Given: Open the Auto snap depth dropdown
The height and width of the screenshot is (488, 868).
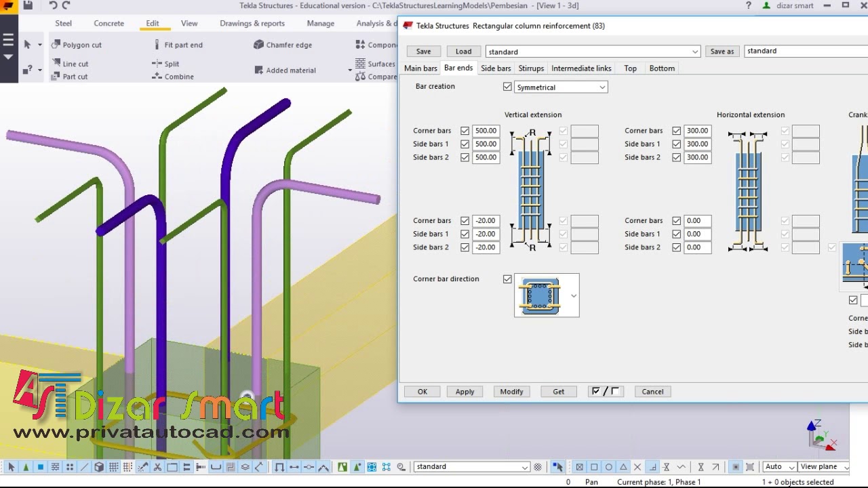Looking at the screenshot, I should (791, 467).
